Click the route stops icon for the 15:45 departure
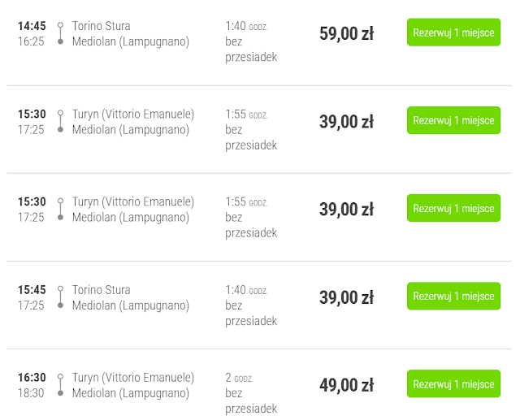The height and width of the screenshot is (420, 520). (x=60, y=297)
